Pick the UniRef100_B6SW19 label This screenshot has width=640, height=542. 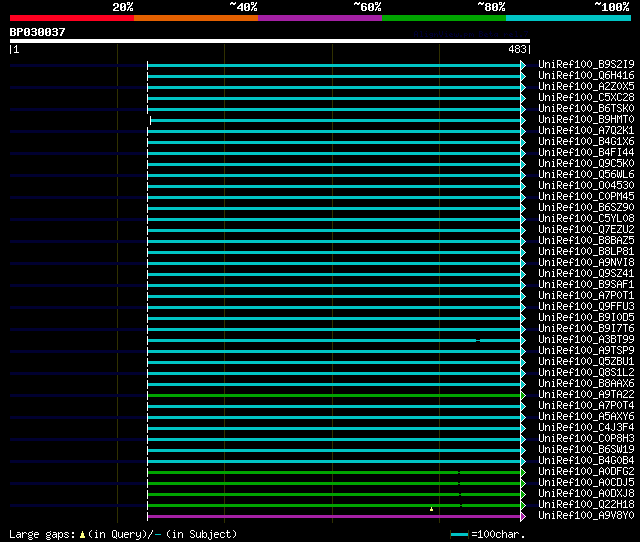pyautogui.click(x=586, y=450)
